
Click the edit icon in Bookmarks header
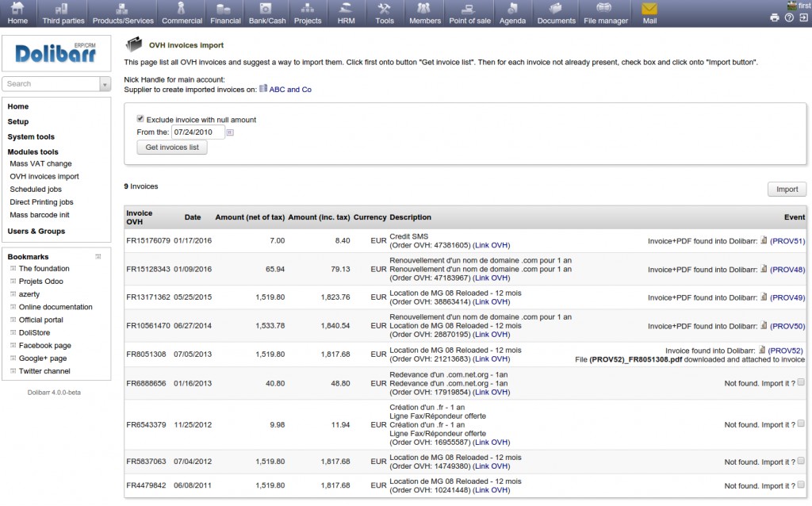98,257
